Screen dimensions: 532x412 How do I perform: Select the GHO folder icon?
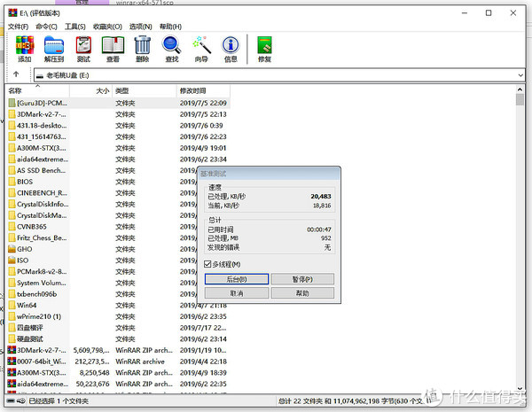click(12, 249)
